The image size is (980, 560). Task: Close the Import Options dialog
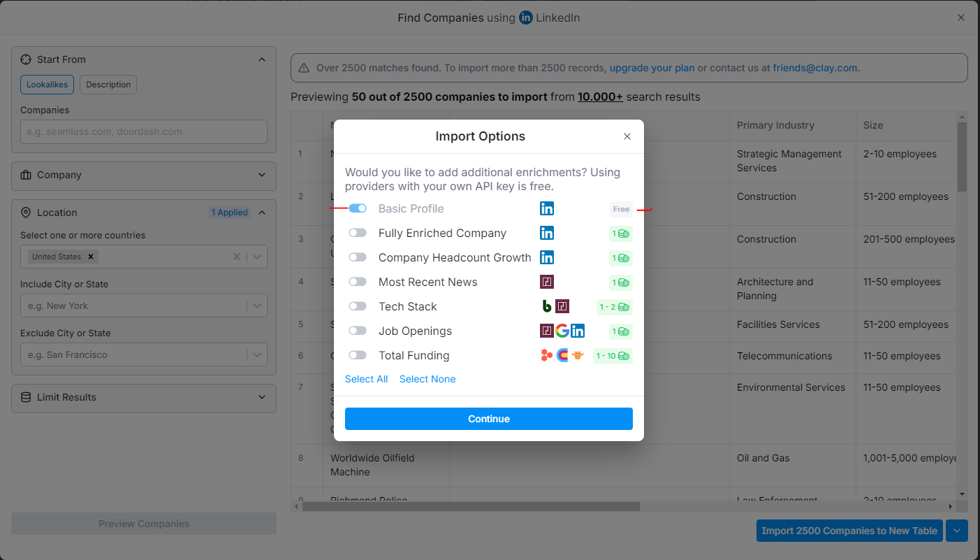(x=627, y=136)
